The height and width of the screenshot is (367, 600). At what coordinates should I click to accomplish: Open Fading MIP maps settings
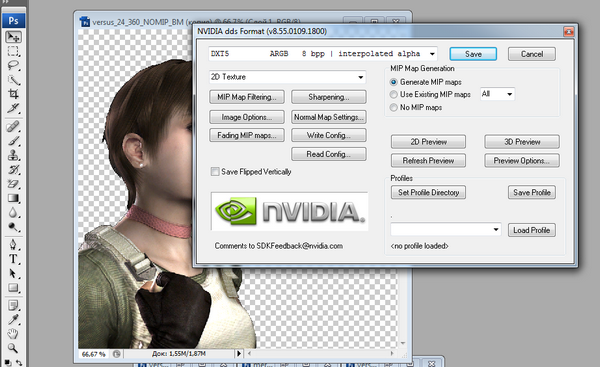247,135
